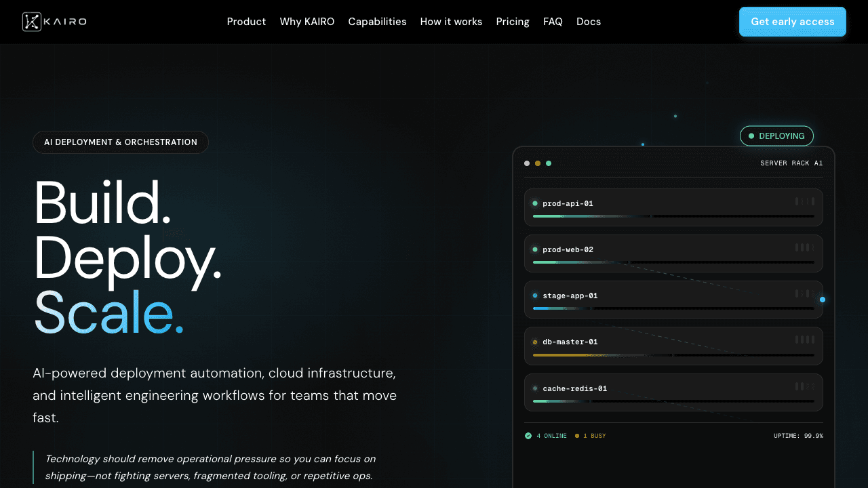This screenshot has width=868, height=488.
Task: Click the green checkmark online icon
Action: click(x=528, y=436)
